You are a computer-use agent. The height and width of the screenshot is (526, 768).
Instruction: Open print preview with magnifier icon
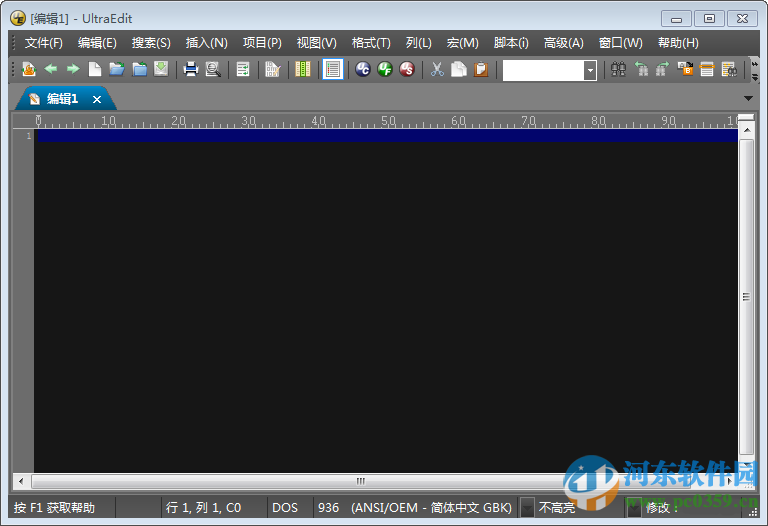pyautogui.click(x=213, y=69)
